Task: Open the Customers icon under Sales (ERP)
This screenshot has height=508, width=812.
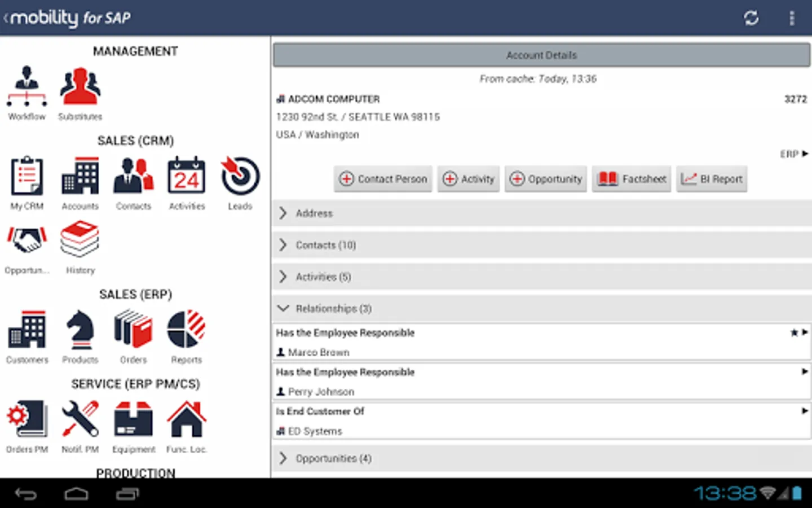Action: (x=27, y=330)
